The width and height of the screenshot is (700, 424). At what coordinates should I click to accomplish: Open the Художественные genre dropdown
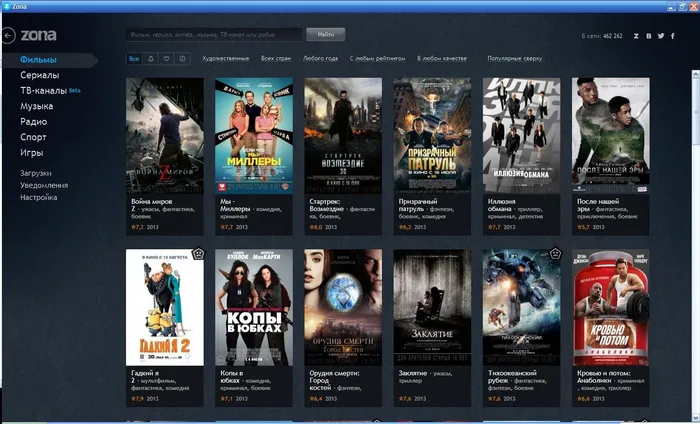tap(225, 58)
